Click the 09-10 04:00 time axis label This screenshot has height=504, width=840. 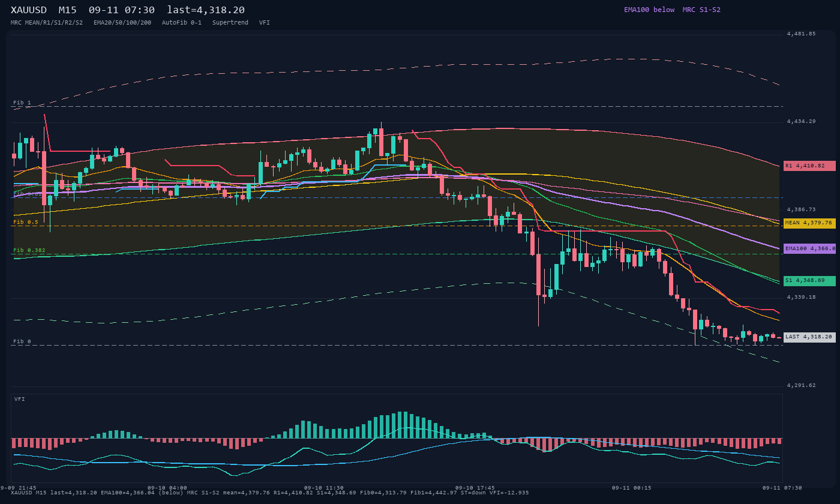coord(167,488)
